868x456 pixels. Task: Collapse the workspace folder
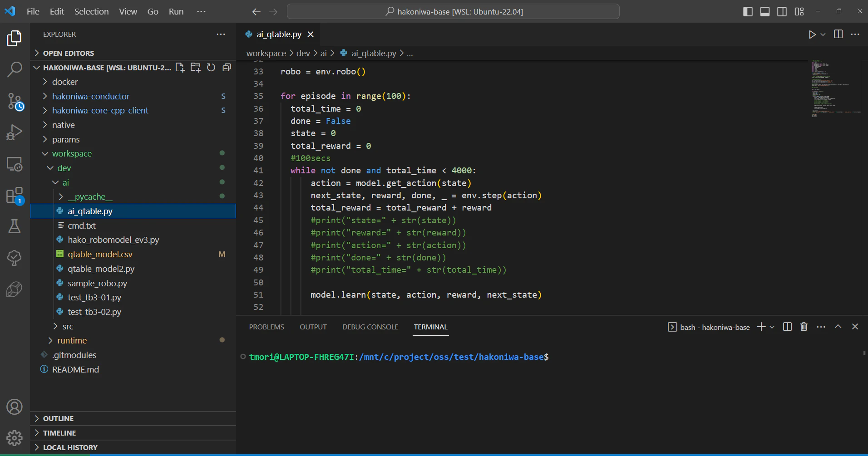(133, 153)
